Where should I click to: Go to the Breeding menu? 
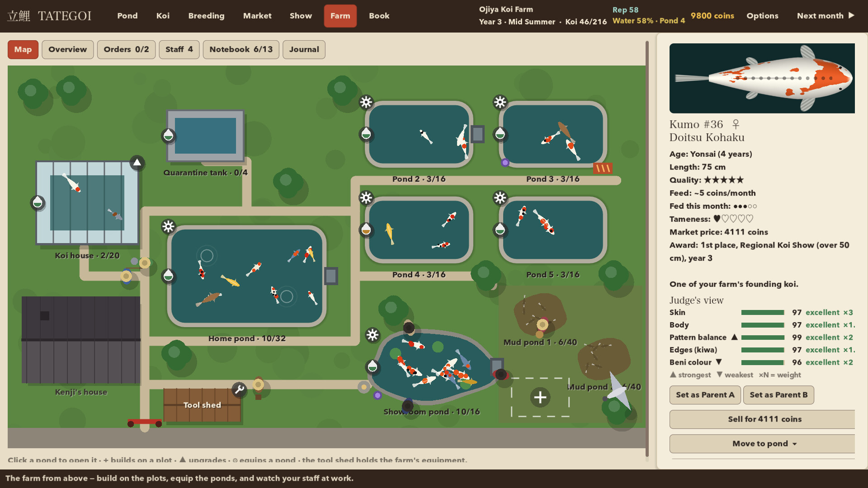tap(206, 16)
